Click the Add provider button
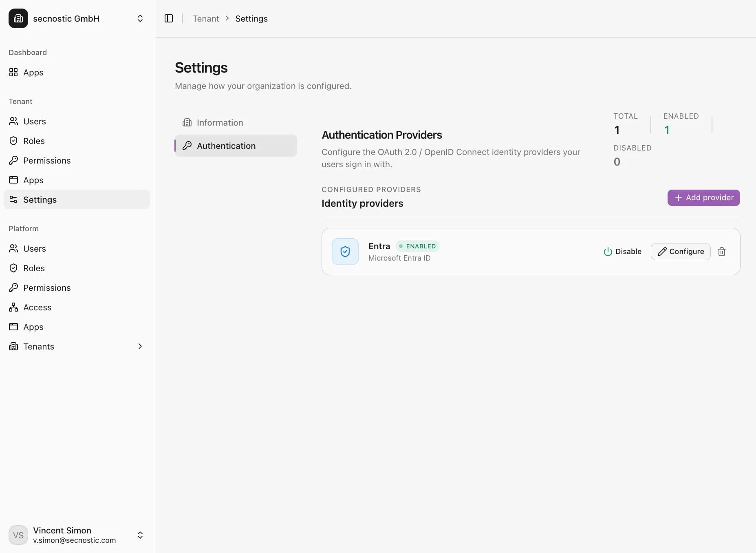The width and height of the screenshot is (756, 553). (x=703, y=198)
